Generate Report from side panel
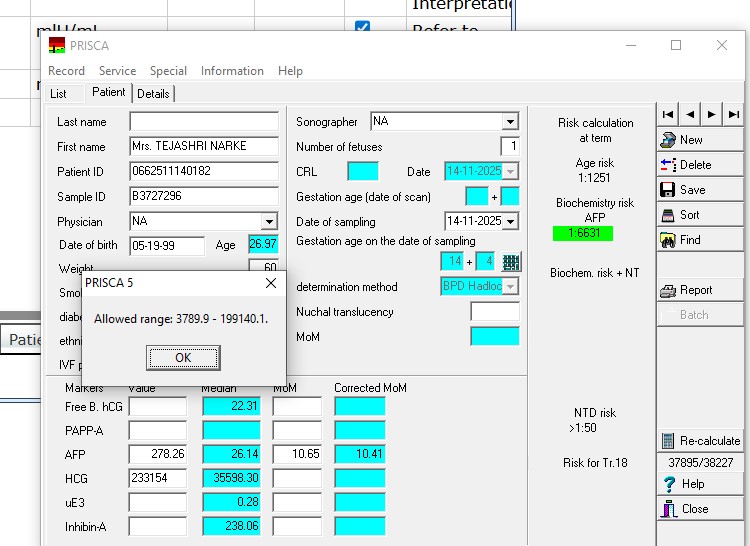Viewport: 750px width, 546px height. (699, 290)
